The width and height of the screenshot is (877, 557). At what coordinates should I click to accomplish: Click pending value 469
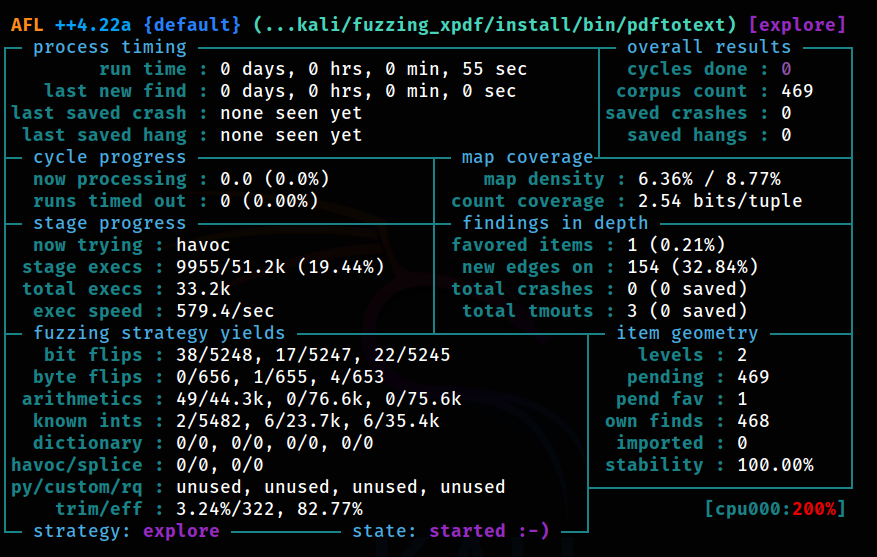tap(753, 377)
